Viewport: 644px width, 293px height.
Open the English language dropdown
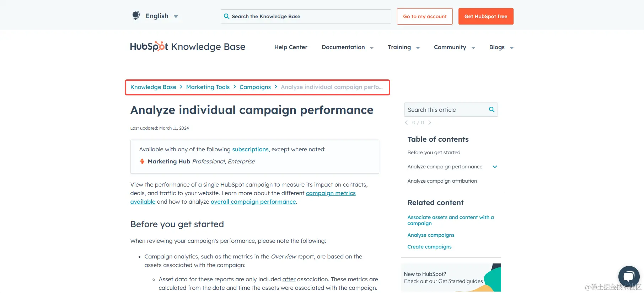161,16
